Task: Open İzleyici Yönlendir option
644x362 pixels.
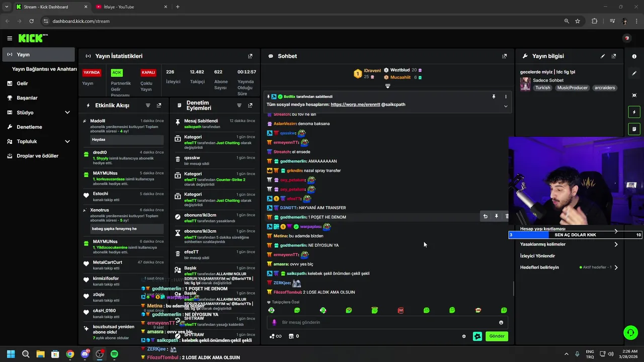Action: tap(537, 256)
